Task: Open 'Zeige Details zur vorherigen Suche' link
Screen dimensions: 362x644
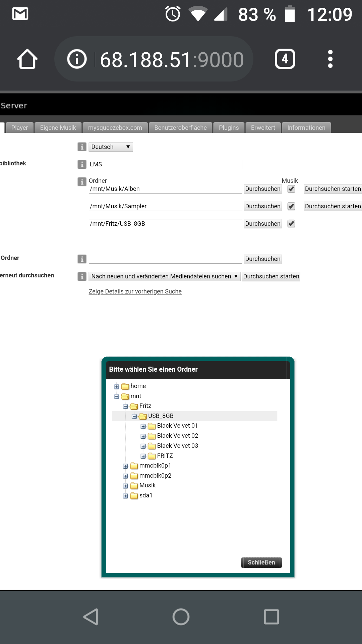Action: (x=135, y=291)
